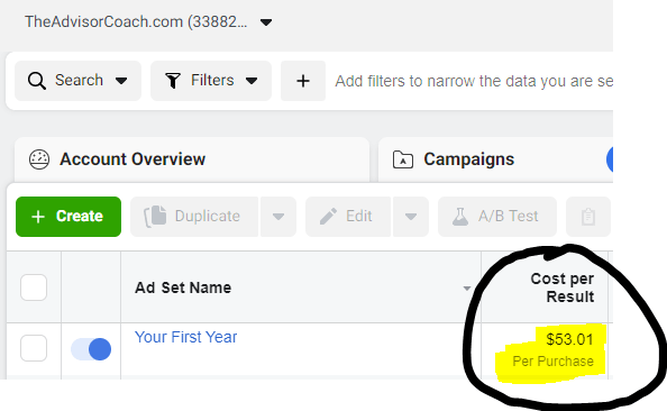Click the magnifying glass Search icon
Viewport: 667px width, 411px height.
(37, 81)
